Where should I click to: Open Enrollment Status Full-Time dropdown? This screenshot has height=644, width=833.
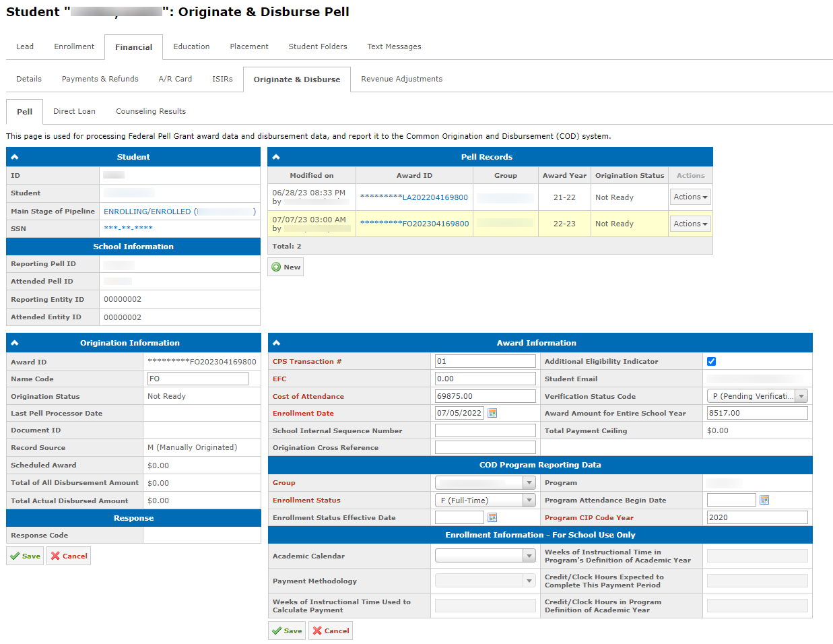coord(486,500)
